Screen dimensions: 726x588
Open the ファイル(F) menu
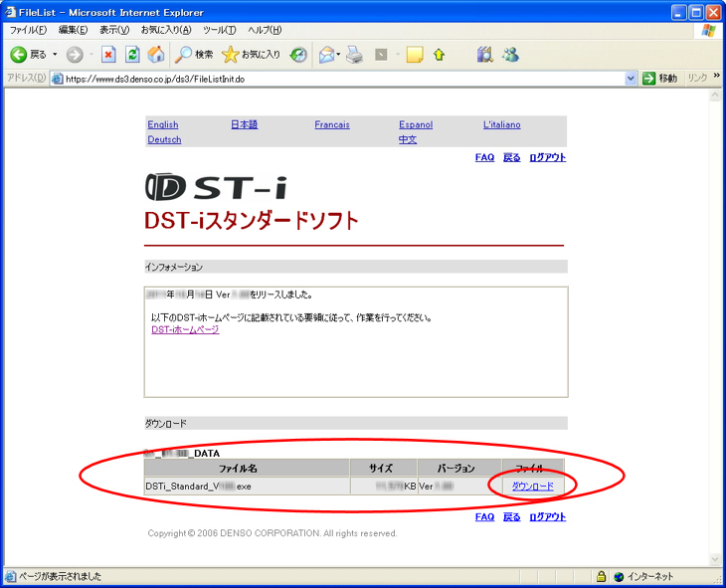point(28,30)
